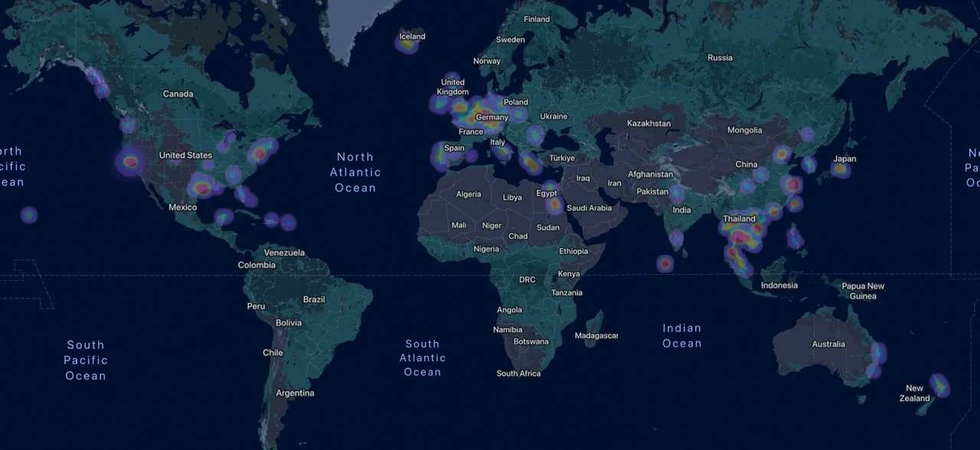Click the Finland country label

pos(537,18)
